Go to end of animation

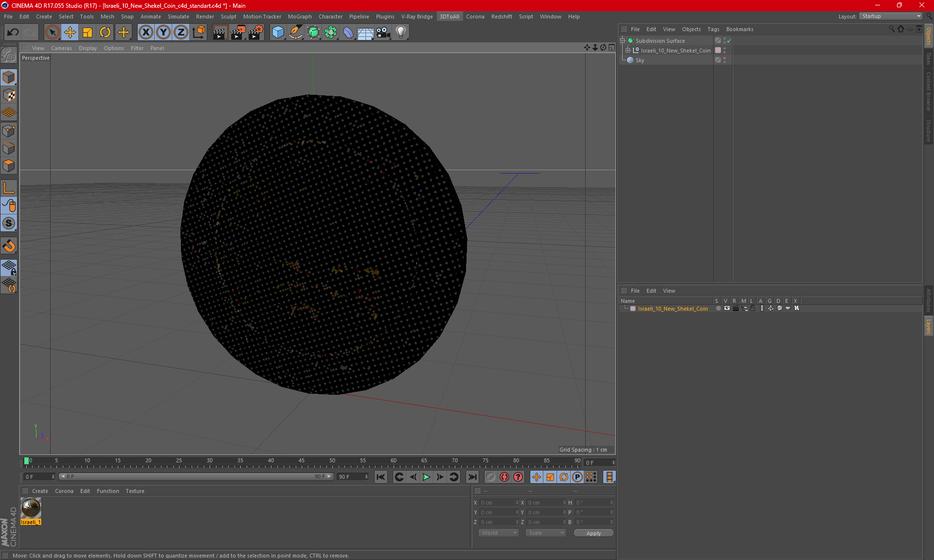pos(472,477)
